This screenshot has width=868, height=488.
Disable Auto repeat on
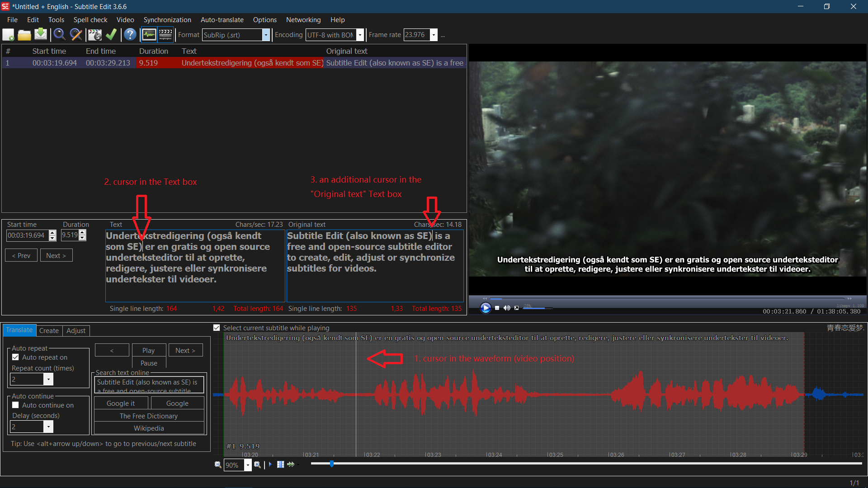coord(16,357)
